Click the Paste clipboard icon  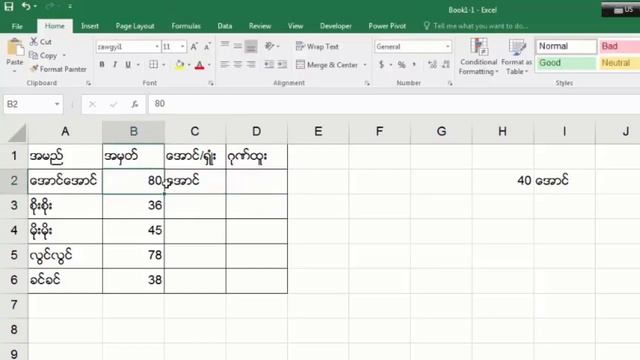(15, 48)
